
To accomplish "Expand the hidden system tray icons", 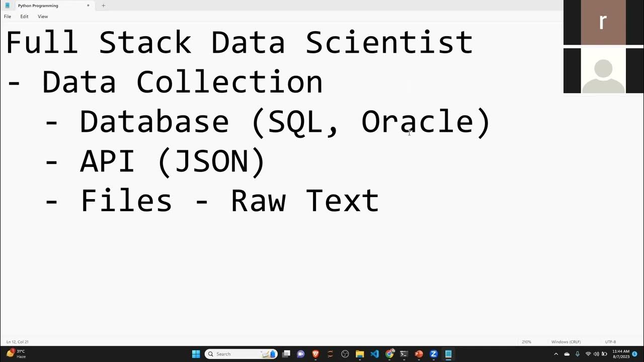I will (556, 354).
